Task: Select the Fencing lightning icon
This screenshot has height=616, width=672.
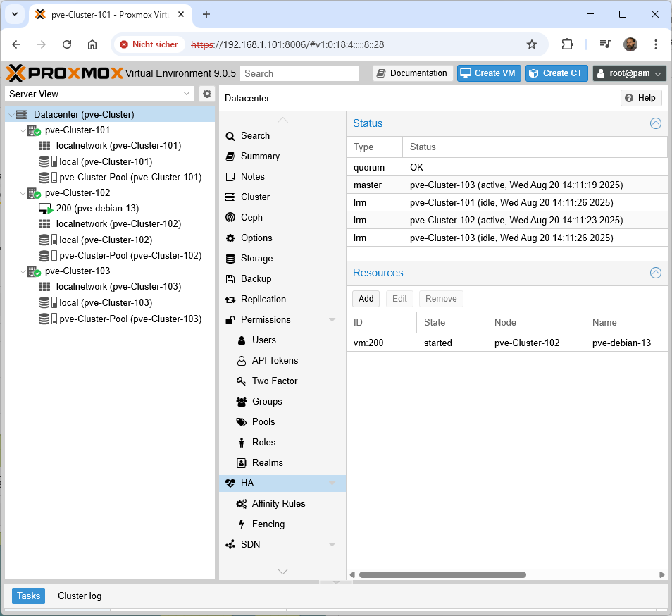Action: coord(242,524)
